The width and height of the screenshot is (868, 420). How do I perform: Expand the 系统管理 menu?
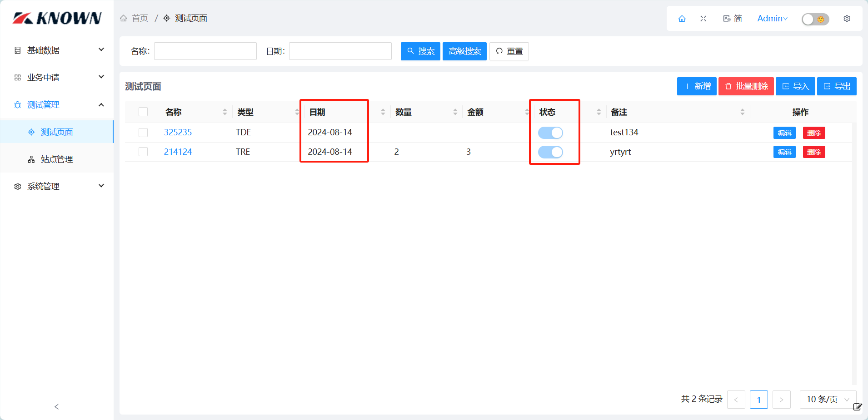pyautogui.click(x=57, y=186)
